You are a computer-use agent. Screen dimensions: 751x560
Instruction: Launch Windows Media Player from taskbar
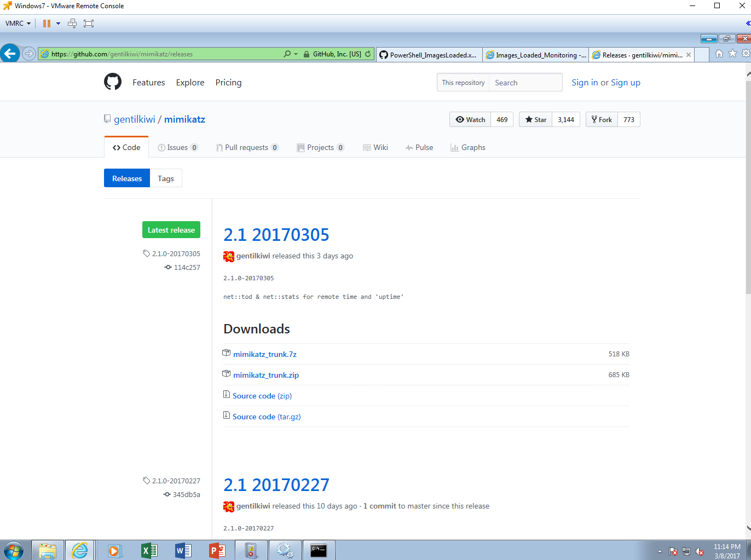click(x=114, y=550)
